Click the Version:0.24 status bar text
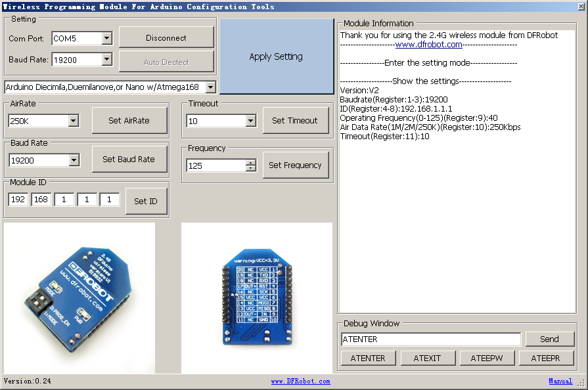The width and height of the screenshot is (588, 390). tap(28, 381)
